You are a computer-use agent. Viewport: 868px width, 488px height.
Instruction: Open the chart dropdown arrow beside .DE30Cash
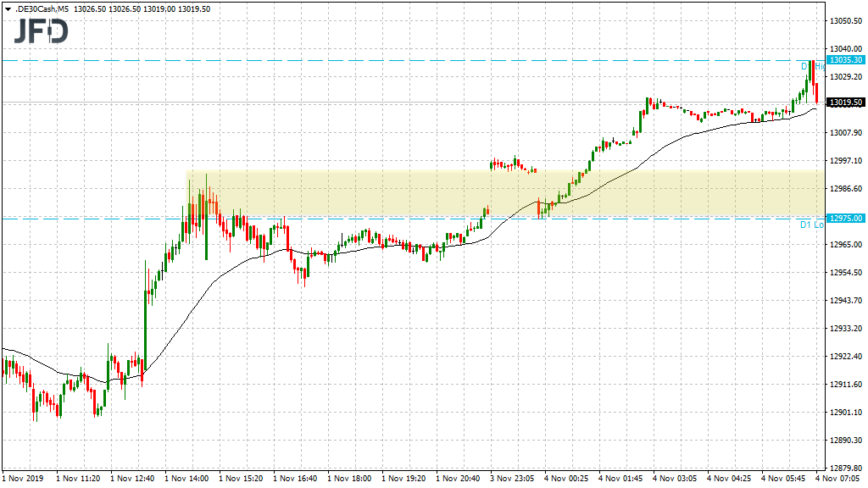coord(9,11)
